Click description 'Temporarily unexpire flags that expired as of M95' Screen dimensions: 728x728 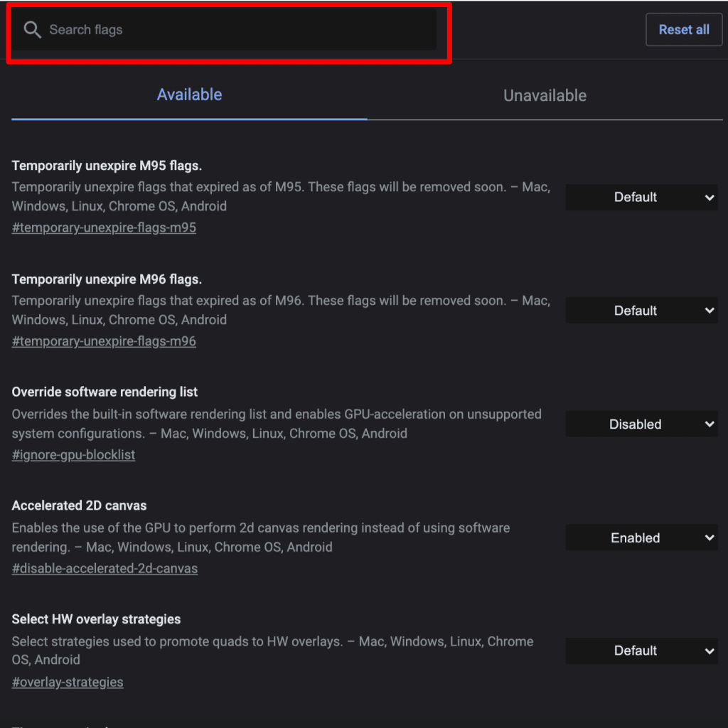(x=281, y=196)
